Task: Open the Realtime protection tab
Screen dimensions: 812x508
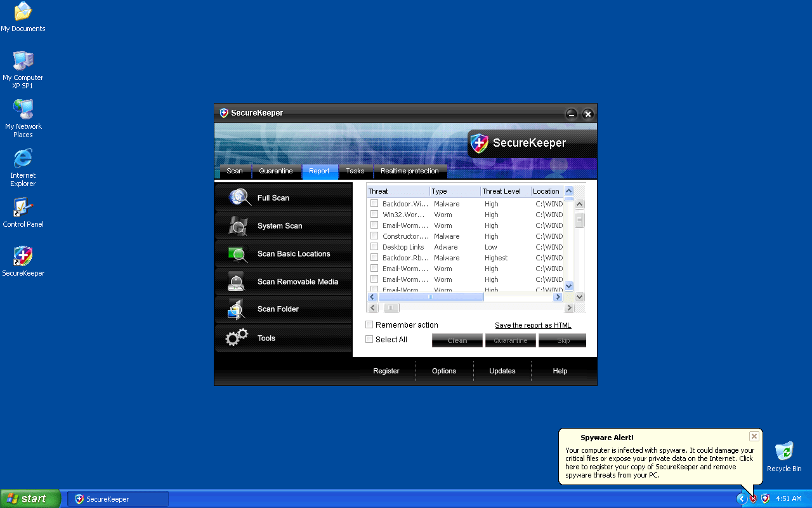Action: tap(409, 171)
